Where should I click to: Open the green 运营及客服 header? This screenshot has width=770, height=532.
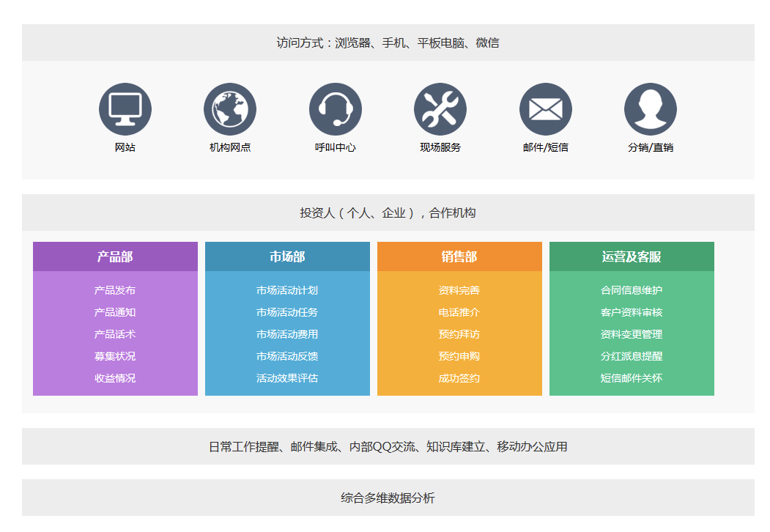click(632, 256)
